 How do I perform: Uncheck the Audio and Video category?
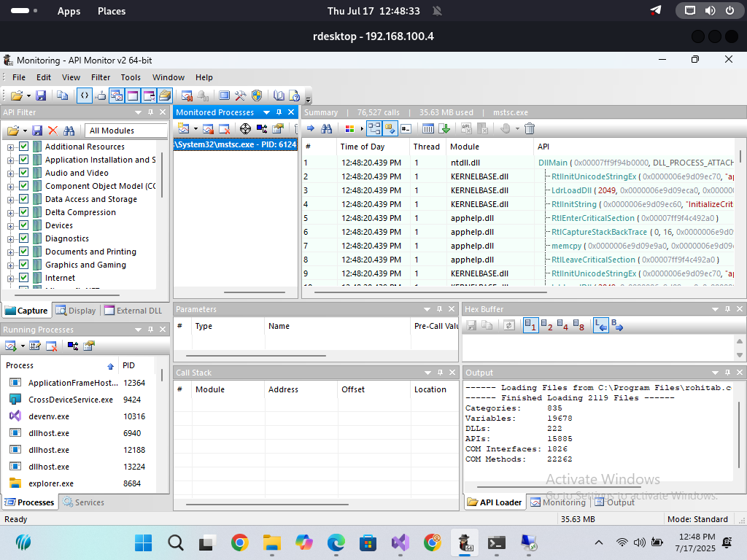pyautogui.click(x=24, y=173)
